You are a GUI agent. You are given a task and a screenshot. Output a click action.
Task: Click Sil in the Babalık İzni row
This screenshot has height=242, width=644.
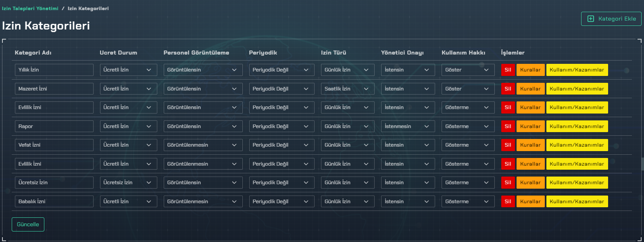click(x=508, y=202)
